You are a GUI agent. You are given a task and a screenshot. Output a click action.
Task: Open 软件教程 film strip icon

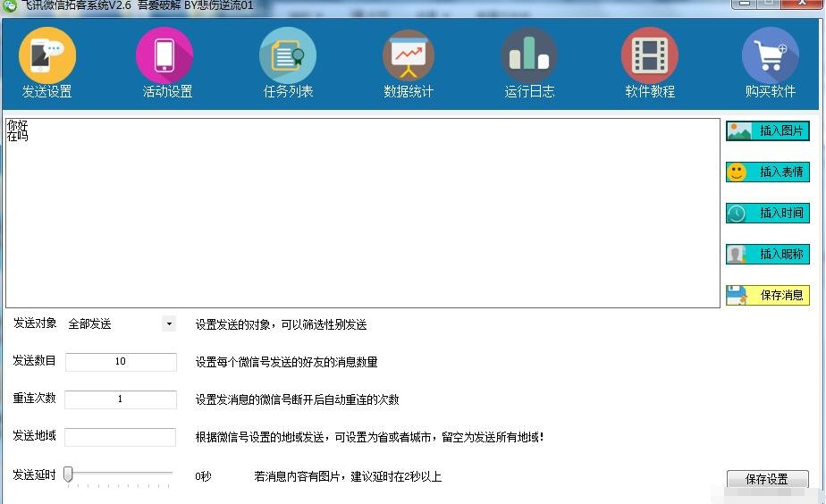pyautogui.click(x=650, y=55)
